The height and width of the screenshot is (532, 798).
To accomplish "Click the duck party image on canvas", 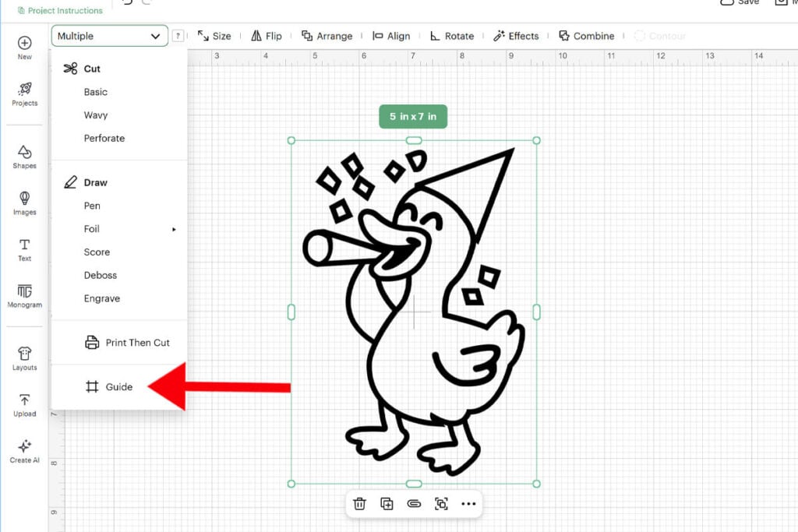I will click(414, 310).
